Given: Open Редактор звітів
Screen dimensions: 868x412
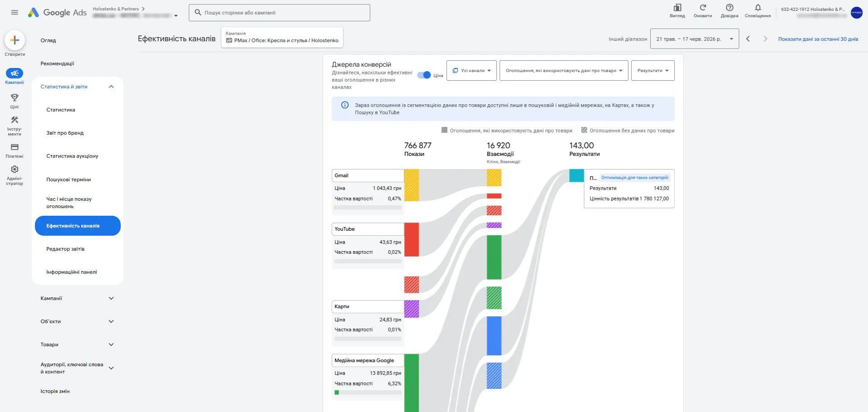Looking at the screenshot, I should (x=65, y=249).
